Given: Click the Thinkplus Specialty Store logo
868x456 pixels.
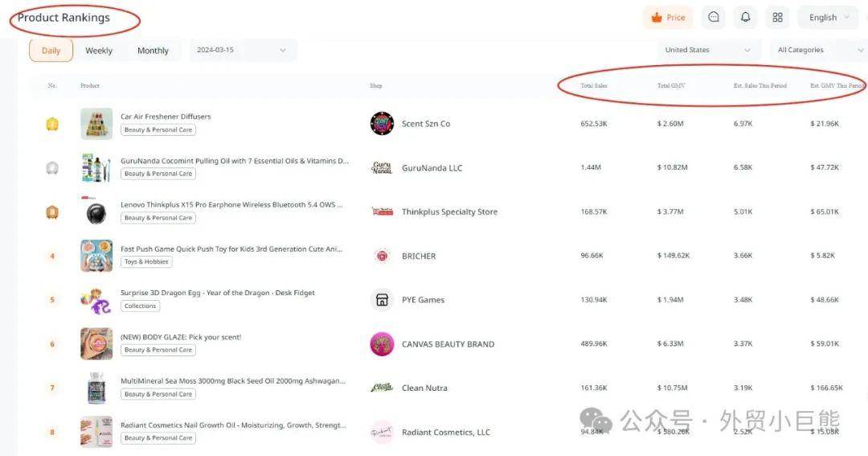Looking at the screenshot, I should tap(382, 212).
